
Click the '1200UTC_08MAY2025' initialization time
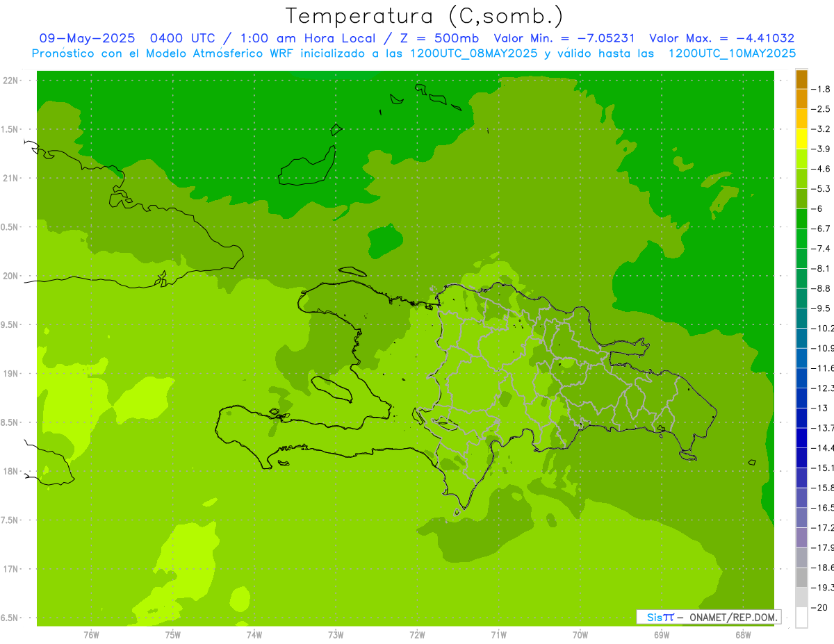(x=473, y=53)
